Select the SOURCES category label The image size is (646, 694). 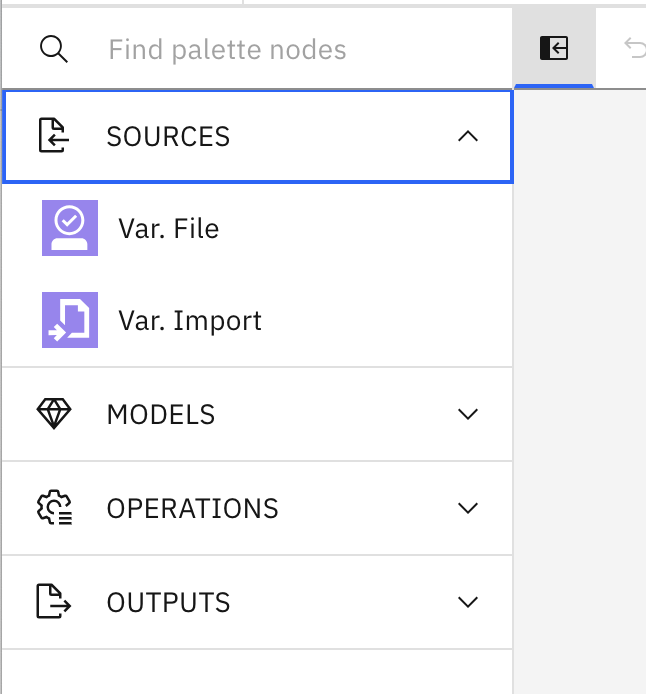(x=168, y=136)
